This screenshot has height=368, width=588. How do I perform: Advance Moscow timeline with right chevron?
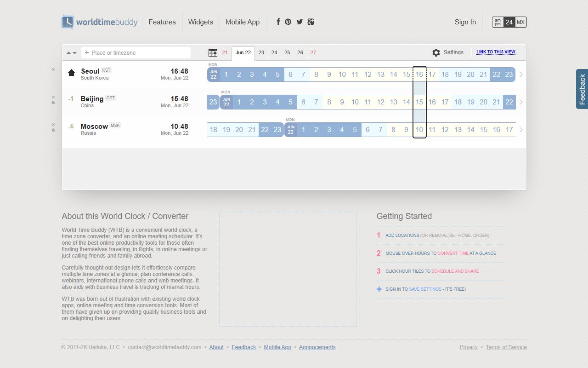(x=521, y=130)
